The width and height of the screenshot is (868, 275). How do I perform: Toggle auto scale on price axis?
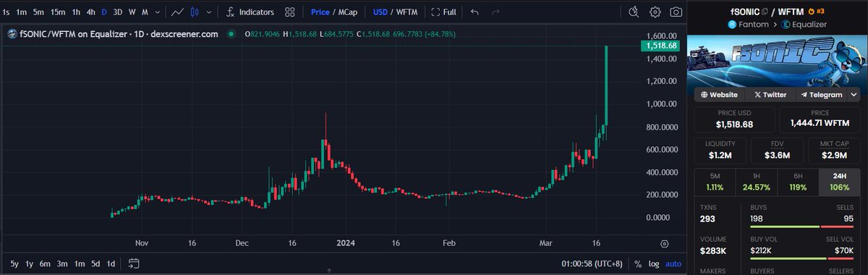pos(673,263)
